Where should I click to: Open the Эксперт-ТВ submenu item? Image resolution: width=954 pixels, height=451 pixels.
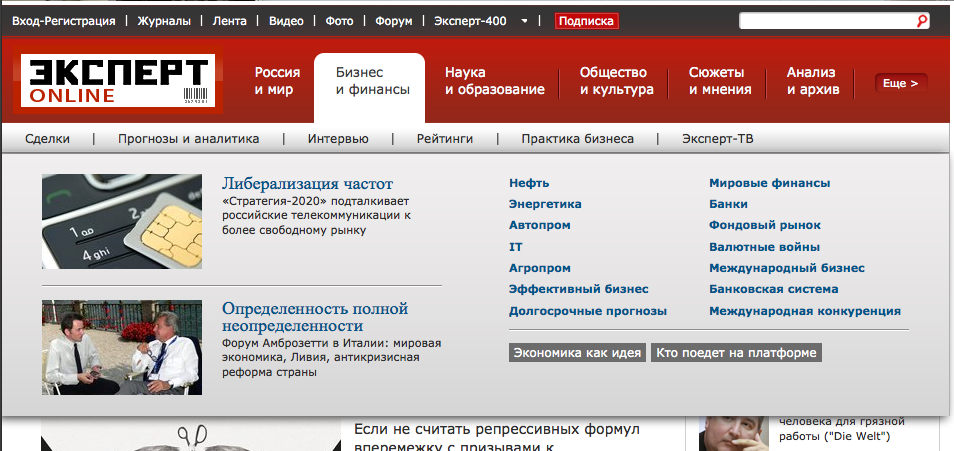click(x=717, y=139)
